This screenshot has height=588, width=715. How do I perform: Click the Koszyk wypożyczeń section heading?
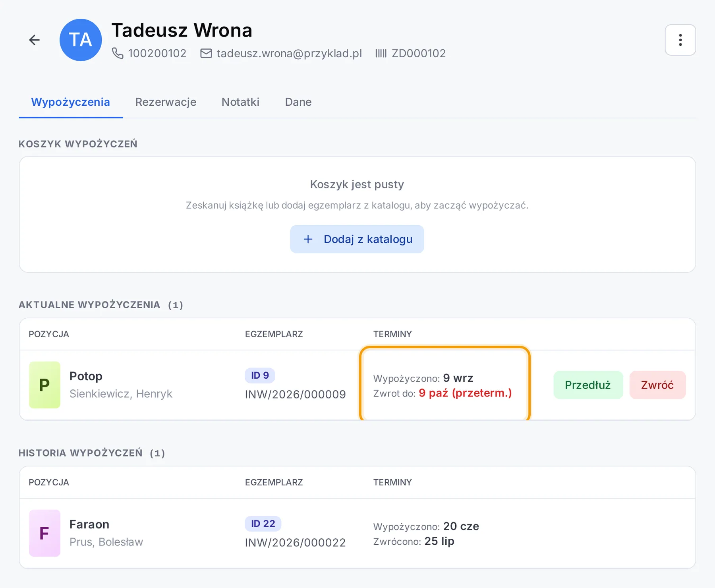pyautogui.click(x=78, y=144)
